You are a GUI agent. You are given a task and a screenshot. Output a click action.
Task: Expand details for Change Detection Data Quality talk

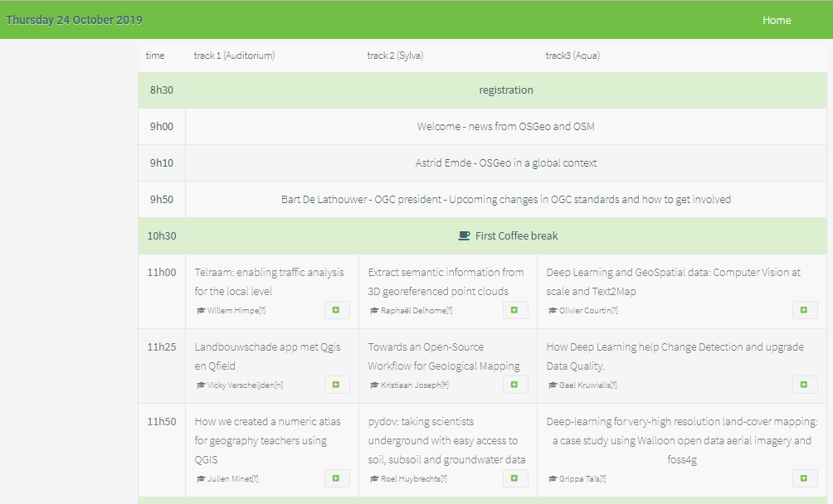pyautogui.click(x=804, y=385)
